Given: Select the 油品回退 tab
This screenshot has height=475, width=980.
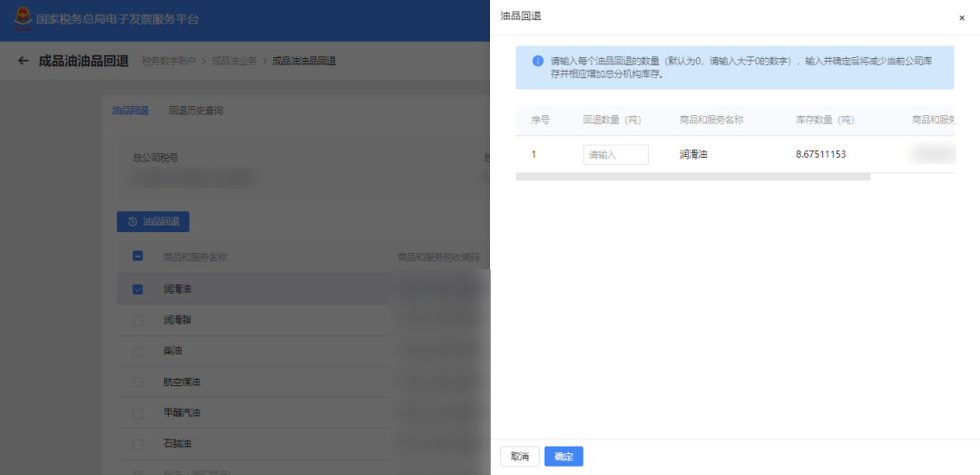Looking at the screenshot, I should (130, 111).
